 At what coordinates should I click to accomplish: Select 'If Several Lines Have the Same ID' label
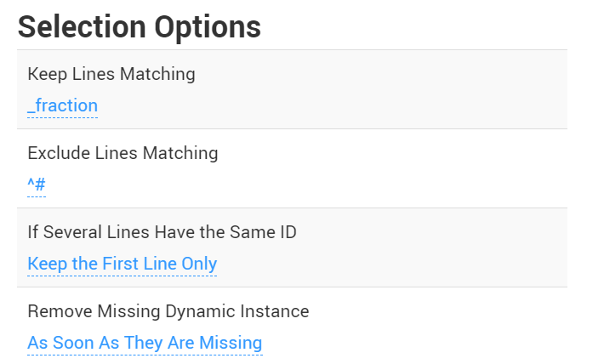(x=162, y=232)
